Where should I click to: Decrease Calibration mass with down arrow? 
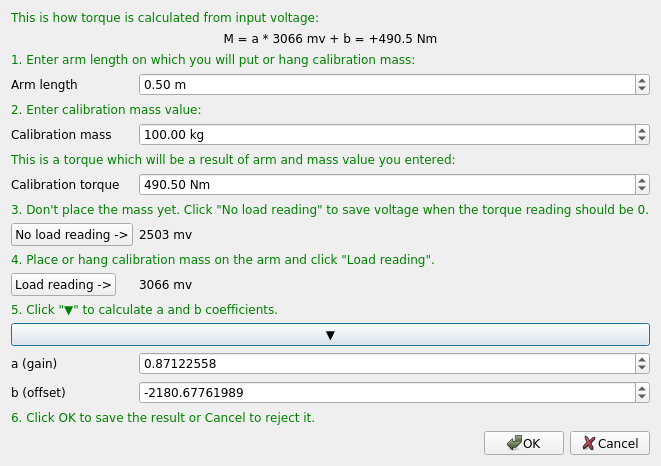click(x=642, y=140)
